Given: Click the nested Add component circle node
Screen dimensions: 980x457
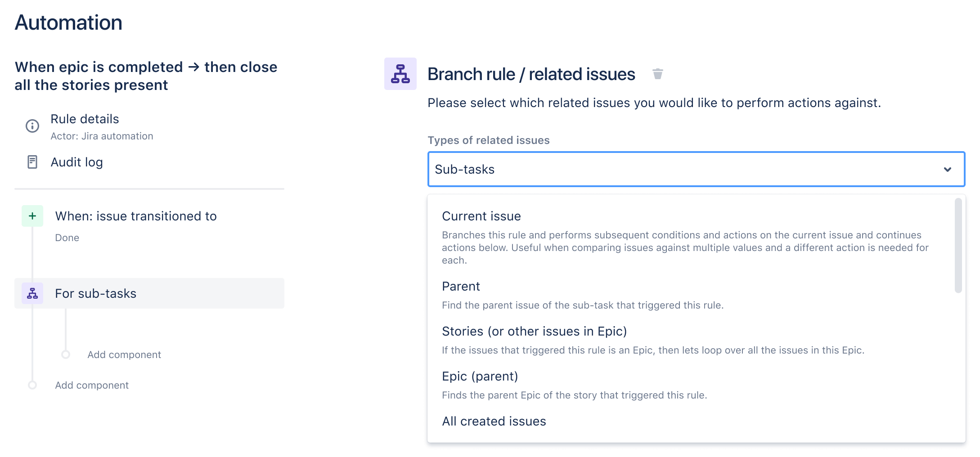Looking at the screenshot, I should tap(66, 354).
